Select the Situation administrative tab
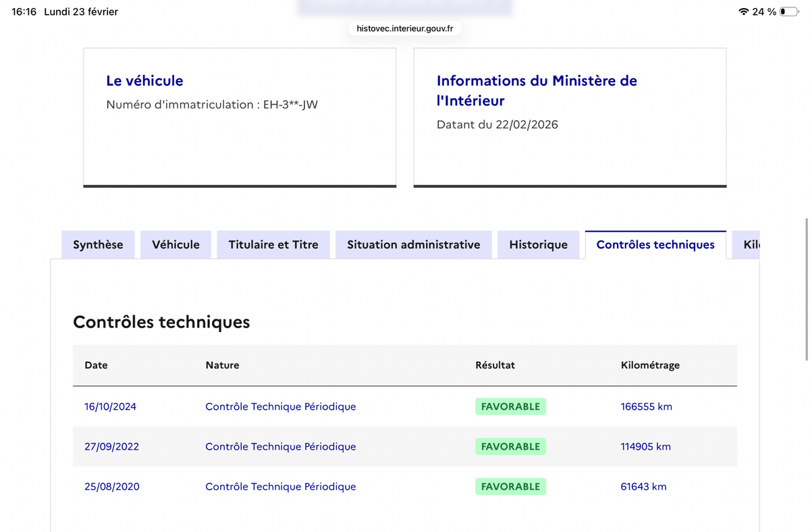810x532 pixels. 414,244
